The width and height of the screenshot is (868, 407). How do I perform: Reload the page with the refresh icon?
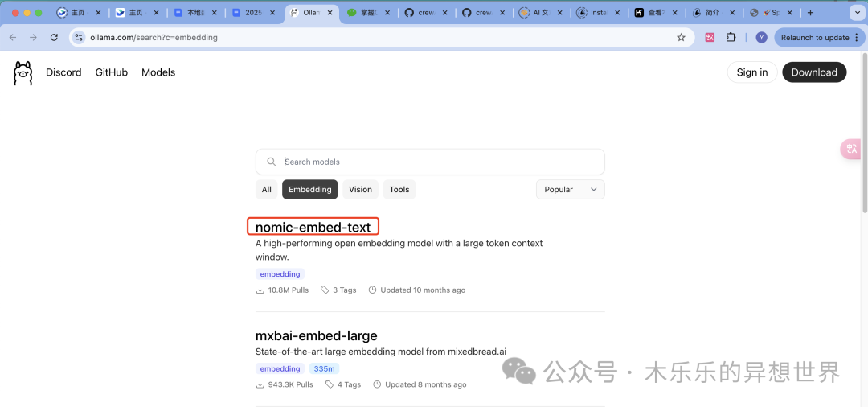(x=54, y=37)
